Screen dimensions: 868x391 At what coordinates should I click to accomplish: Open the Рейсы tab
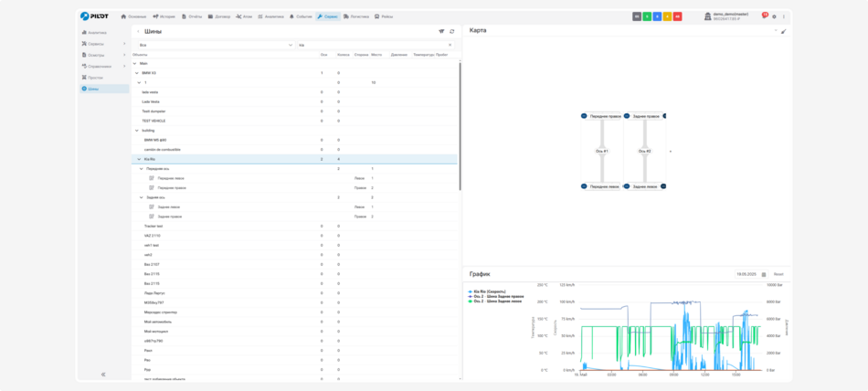384,16
